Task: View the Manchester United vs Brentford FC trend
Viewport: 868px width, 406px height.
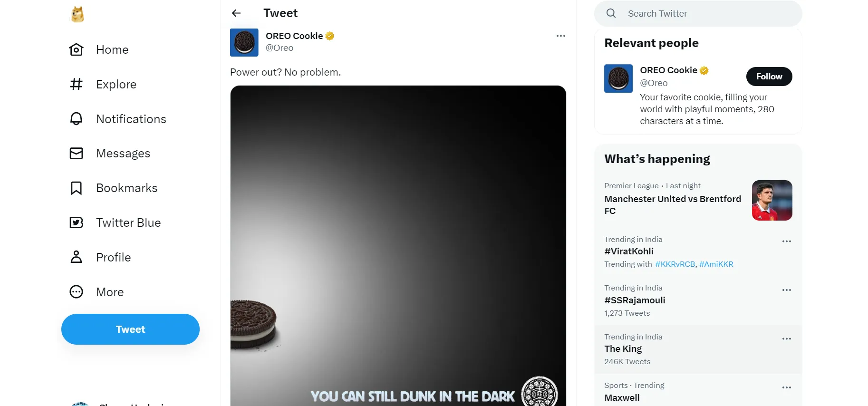Action: (672, 205)
